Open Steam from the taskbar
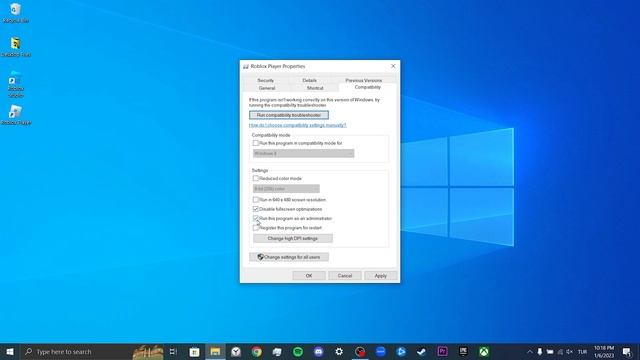This screenshot has height=360, width=640. [x=422, y=351]
